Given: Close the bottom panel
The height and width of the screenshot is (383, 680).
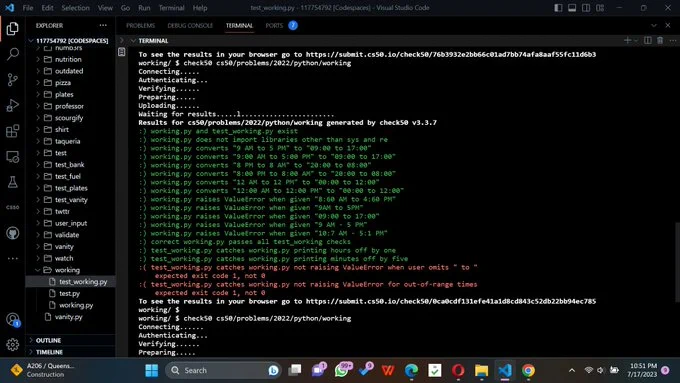Looking at the screenshot, I should 668,26.
